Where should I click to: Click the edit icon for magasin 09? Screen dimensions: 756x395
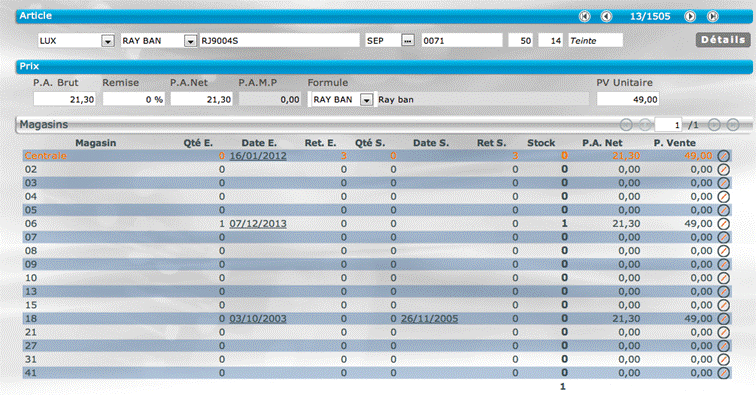coord(723,264)
